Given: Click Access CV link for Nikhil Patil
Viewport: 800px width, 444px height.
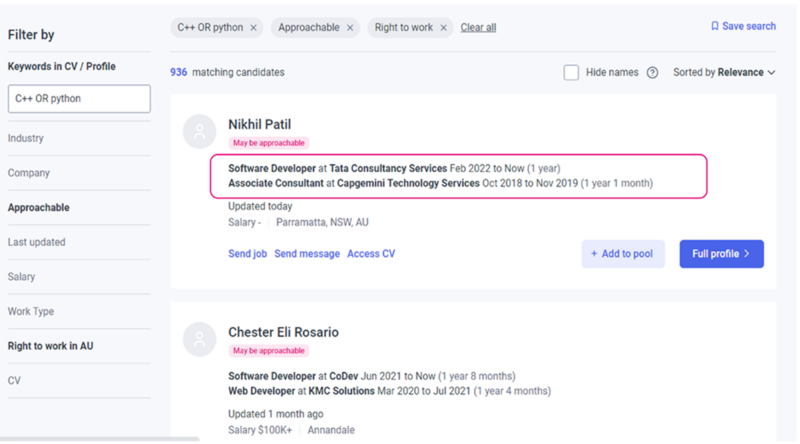Looking at the screenshot, I should pyautogui.click(x=371, y=254).
